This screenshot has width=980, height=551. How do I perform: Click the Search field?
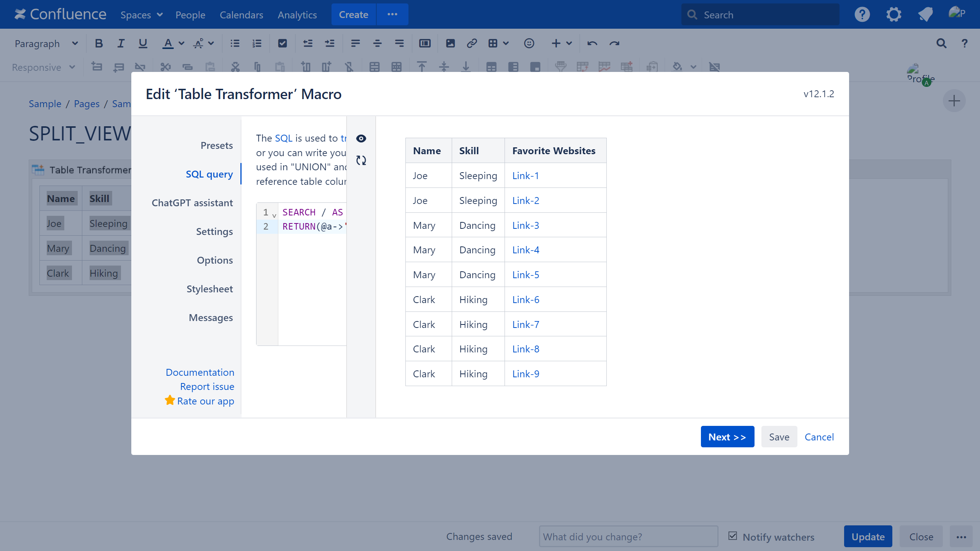click(760, 15)
